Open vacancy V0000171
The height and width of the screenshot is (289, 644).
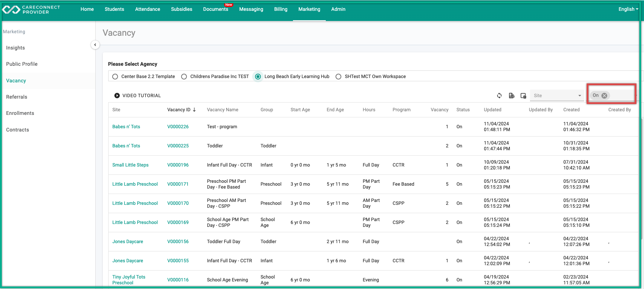pos(178,184)
